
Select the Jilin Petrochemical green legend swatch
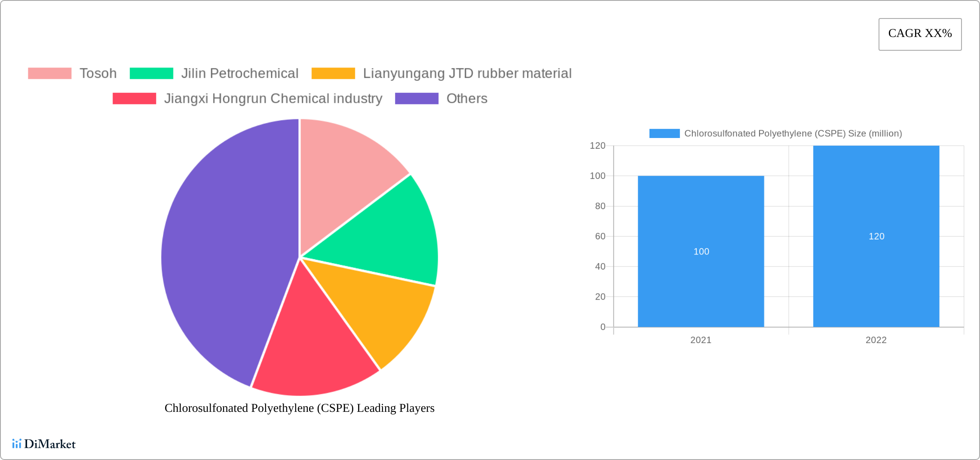[152, 73]
